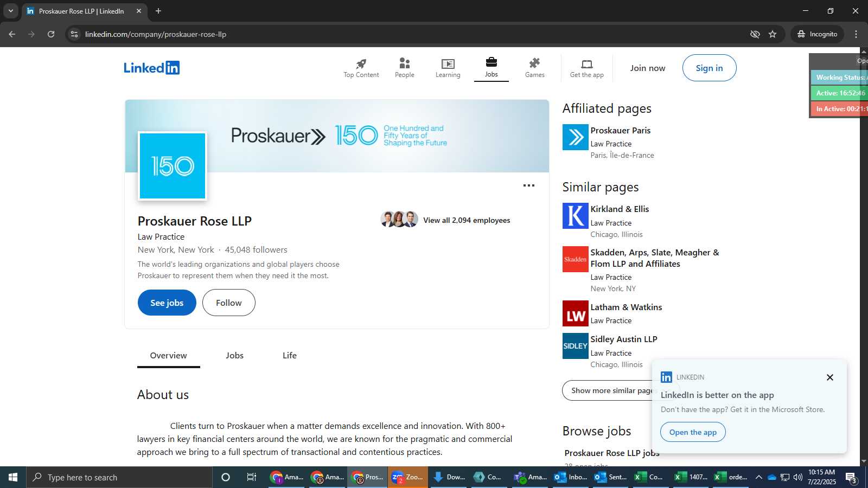Open Top Content in LinkedIn nav
868x488 pixels.
(x=361, y=68)
